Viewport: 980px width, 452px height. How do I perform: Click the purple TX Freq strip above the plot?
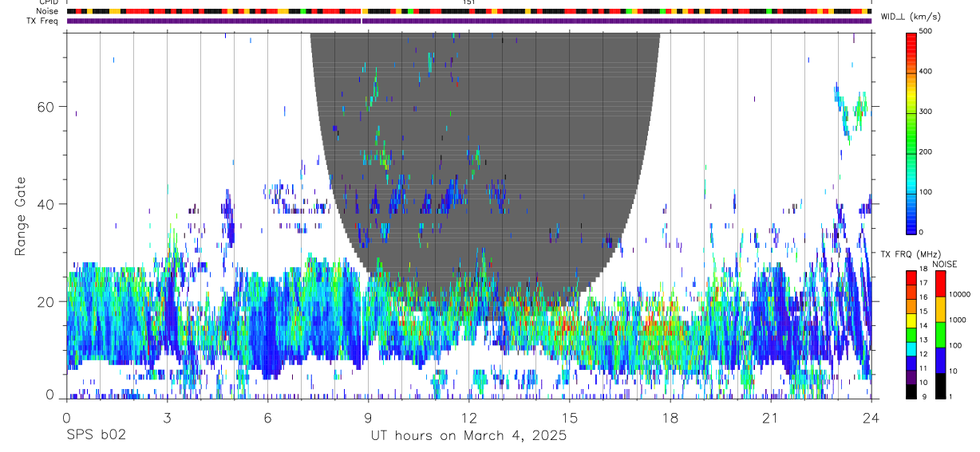pos(469,21)
